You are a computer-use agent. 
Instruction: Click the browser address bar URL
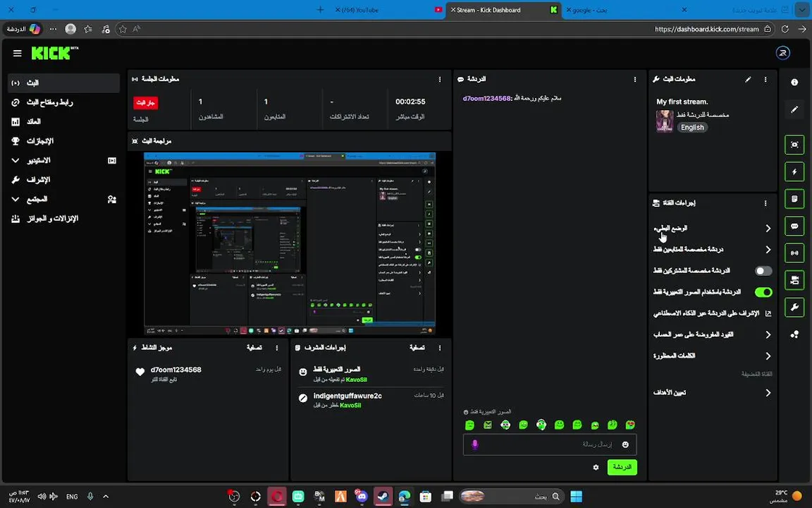706,29
